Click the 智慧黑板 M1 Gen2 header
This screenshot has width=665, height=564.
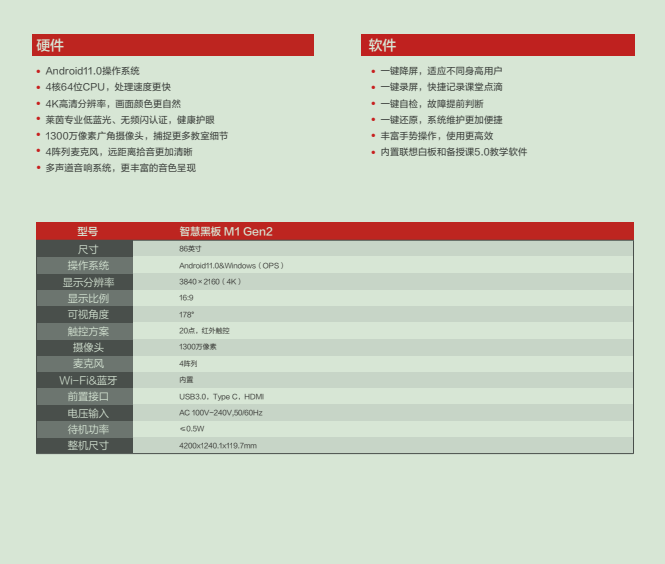(226, 232)
